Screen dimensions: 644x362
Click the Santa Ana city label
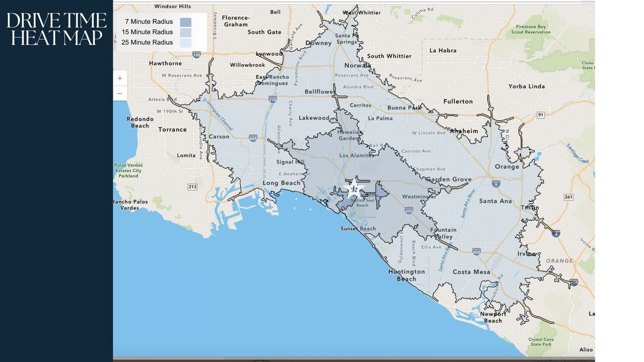tap(496, 201)
